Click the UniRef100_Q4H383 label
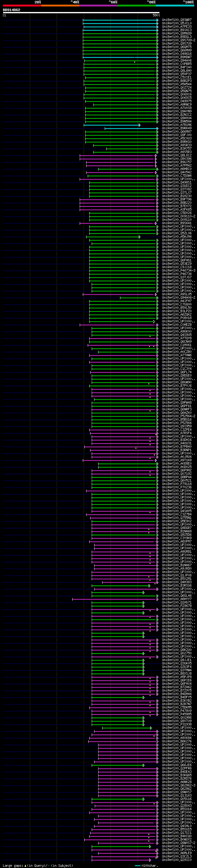This screenshot has width=197, height=868. click(x=176, y=582)
